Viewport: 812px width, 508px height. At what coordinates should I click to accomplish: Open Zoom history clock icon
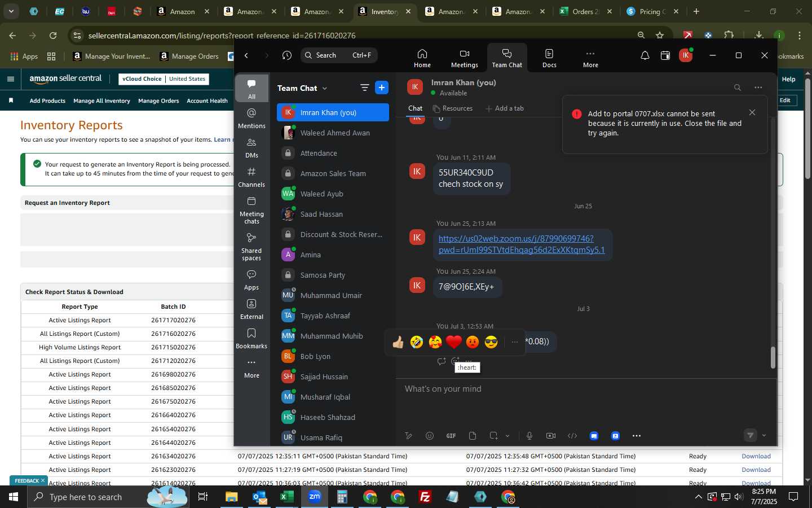pyautogui.click(x=287, y=55)
